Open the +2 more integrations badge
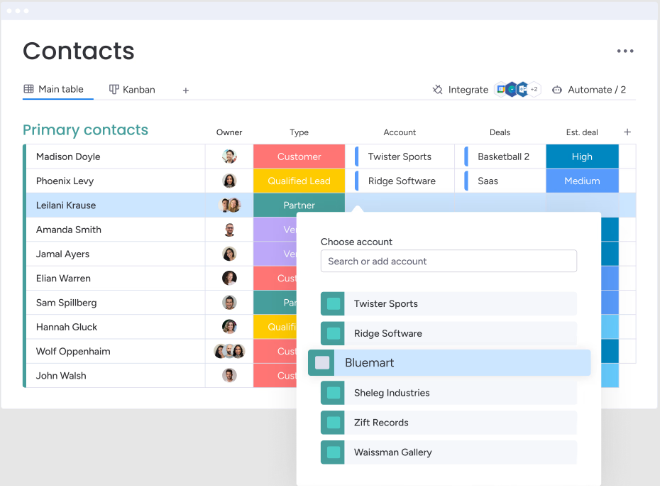 click(x=534, y=89)
